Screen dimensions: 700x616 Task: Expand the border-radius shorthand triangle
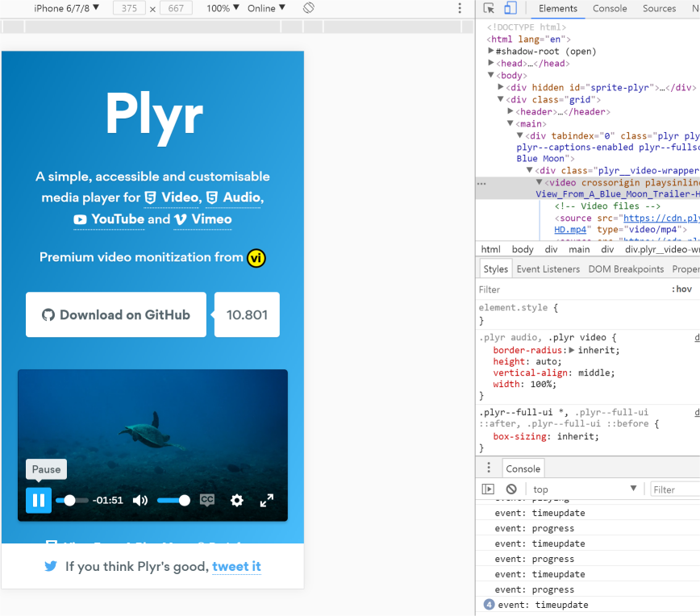click(572, 350)
